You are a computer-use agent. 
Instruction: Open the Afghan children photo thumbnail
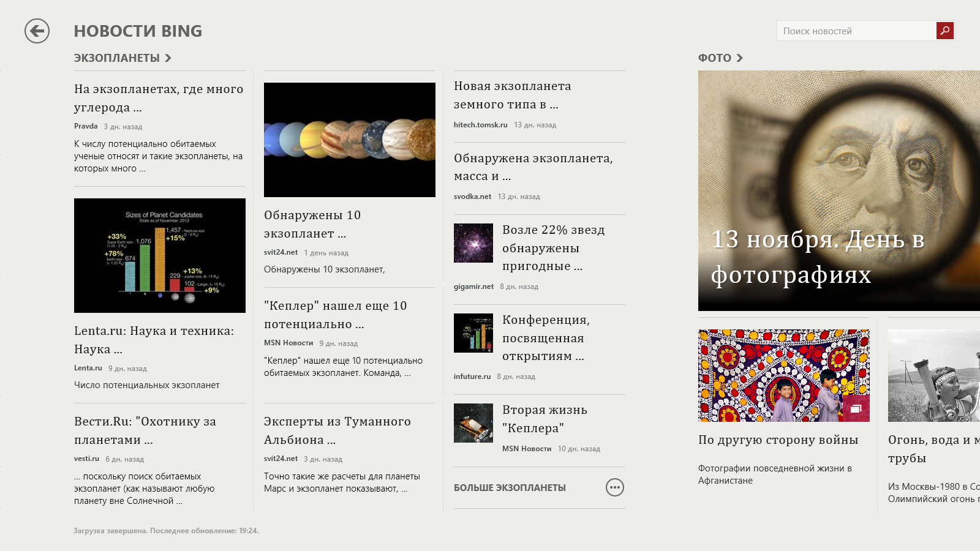pyautogui.click(x=784, y=375)
